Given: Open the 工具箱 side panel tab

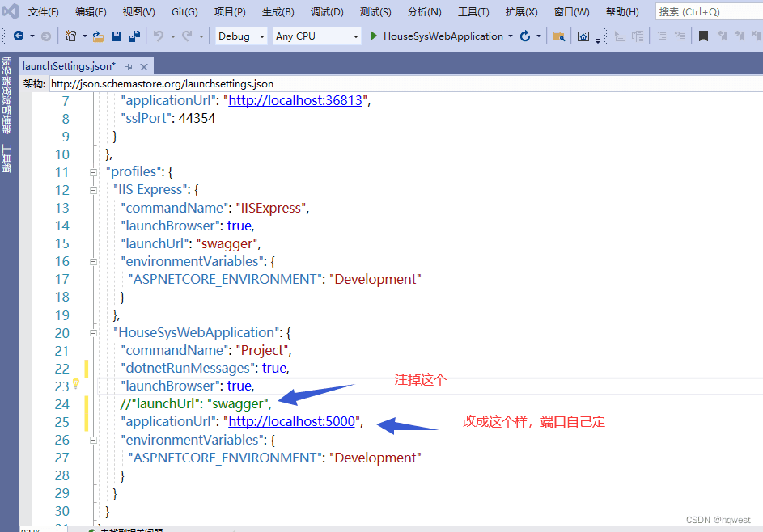Looking at the screenshot, I should tap(6, 158).
